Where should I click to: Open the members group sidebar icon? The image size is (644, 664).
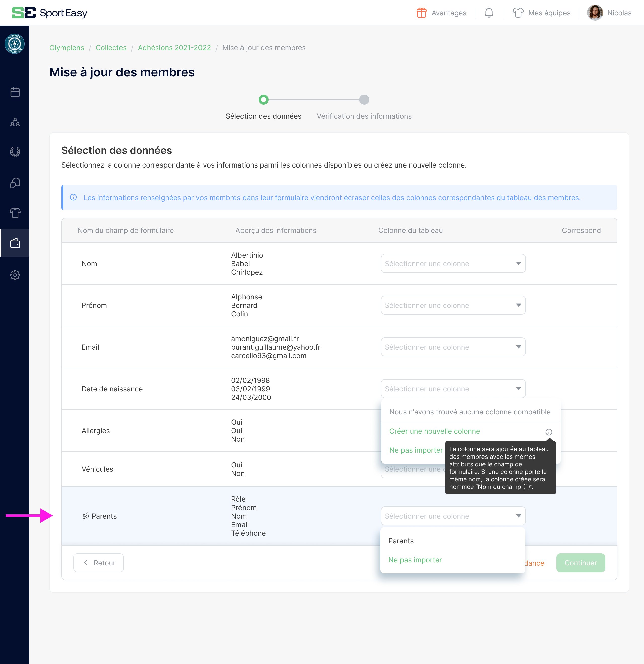[x=15, y=122]
